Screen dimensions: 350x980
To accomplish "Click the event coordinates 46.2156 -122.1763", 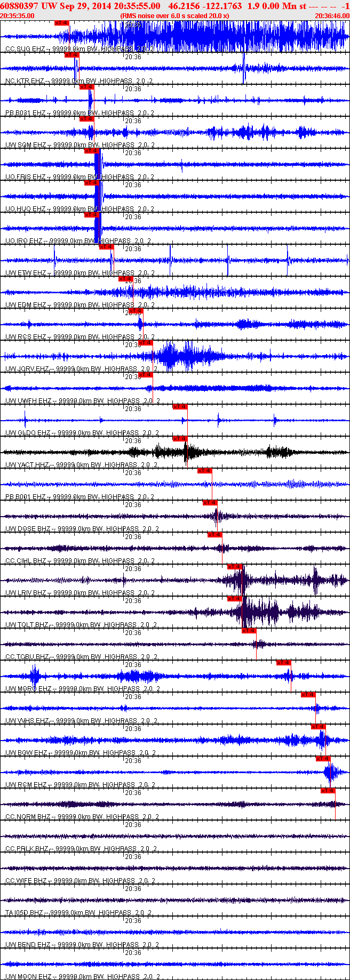I will coord(205,6).
